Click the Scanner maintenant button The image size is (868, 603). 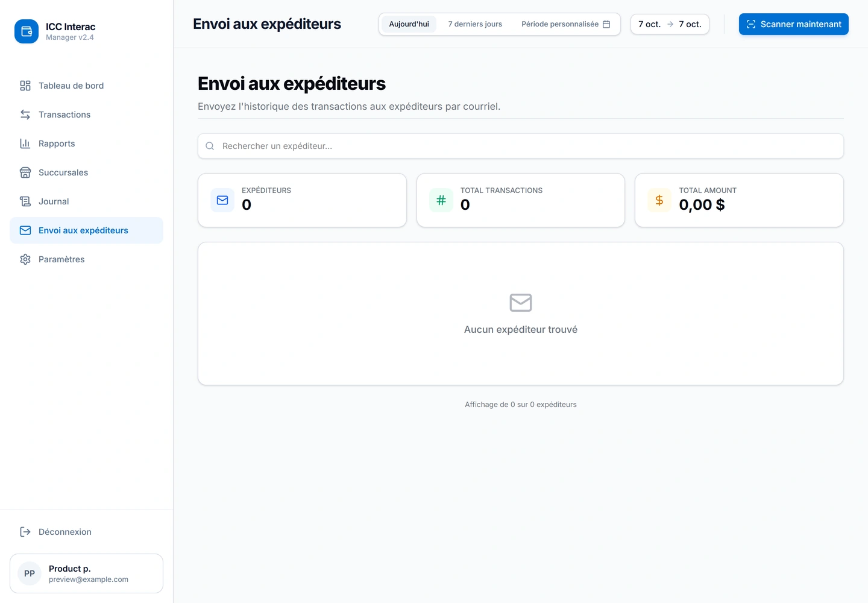[794, 24]
